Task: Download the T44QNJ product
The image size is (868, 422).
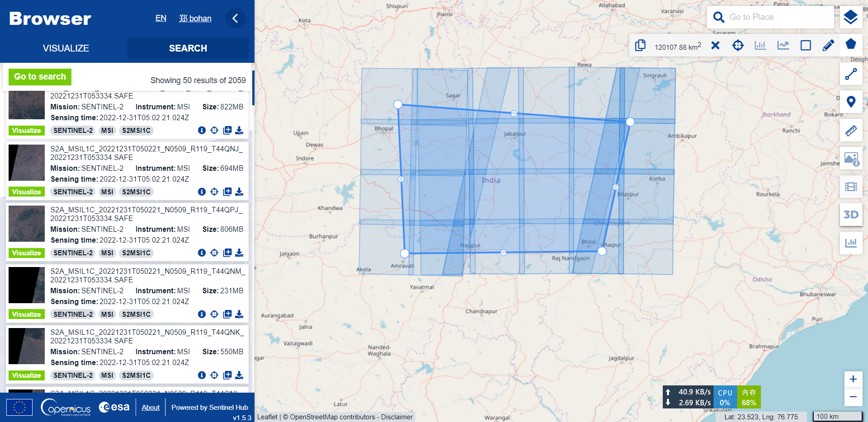Action: pos(239,192)
